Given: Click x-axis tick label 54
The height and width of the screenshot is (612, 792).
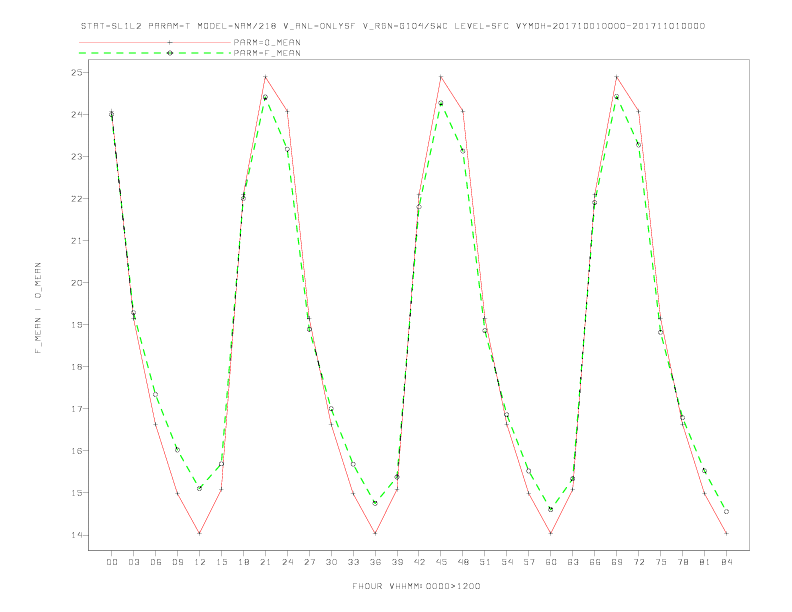Looking at the screenshot, I should click(x=507, y=562).
